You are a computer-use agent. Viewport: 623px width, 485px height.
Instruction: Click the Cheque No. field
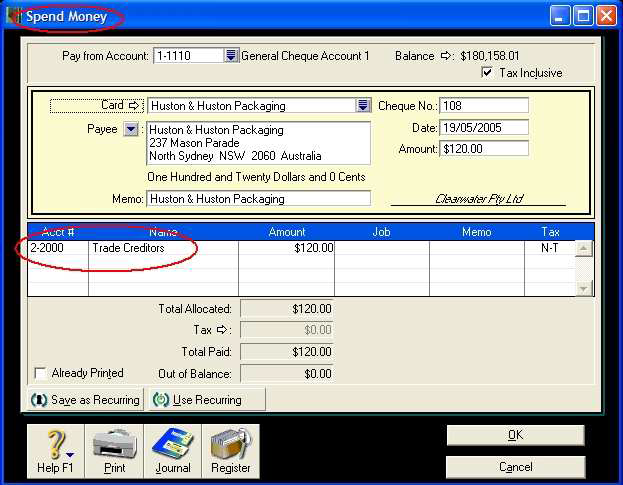click(x=484, y=106)
